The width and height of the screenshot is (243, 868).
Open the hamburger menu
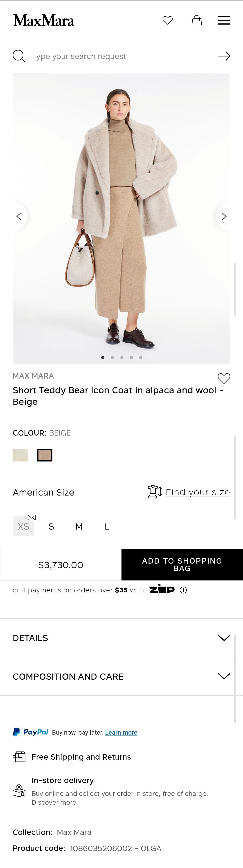tap(224, 20)
